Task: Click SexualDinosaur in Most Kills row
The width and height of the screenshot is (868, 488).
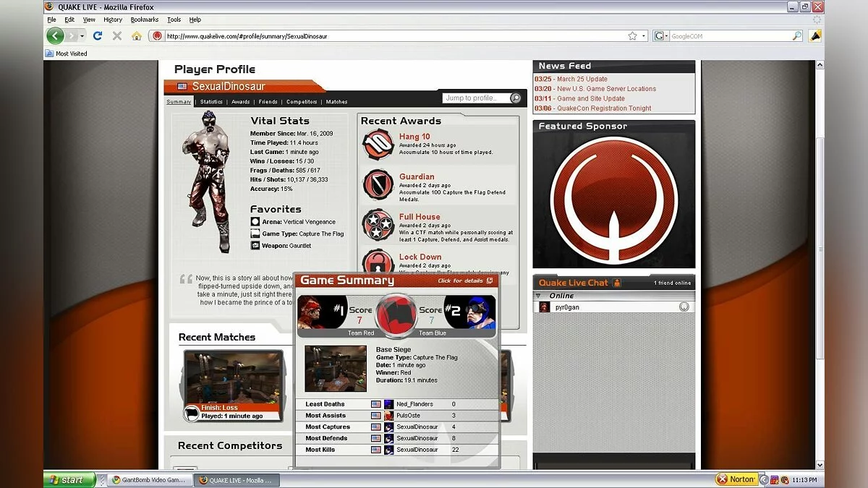Action: [x=417, y=450]
